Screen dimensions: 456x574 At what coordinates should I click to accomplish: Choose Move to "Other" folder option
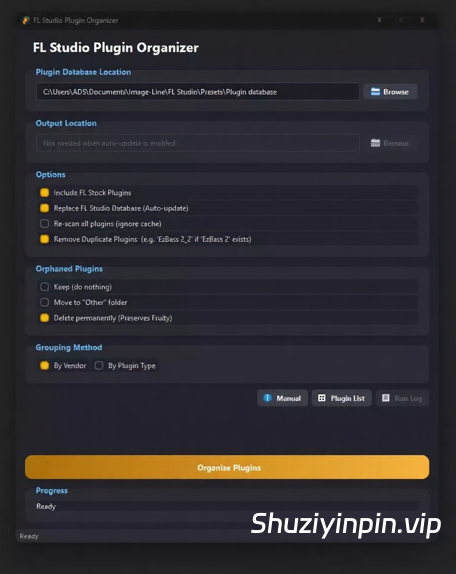coord(45,302)
